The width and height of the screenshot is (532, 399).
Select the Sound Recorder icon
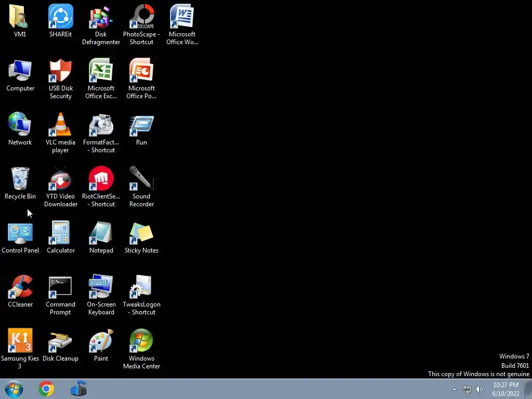[x=141, y=178]
